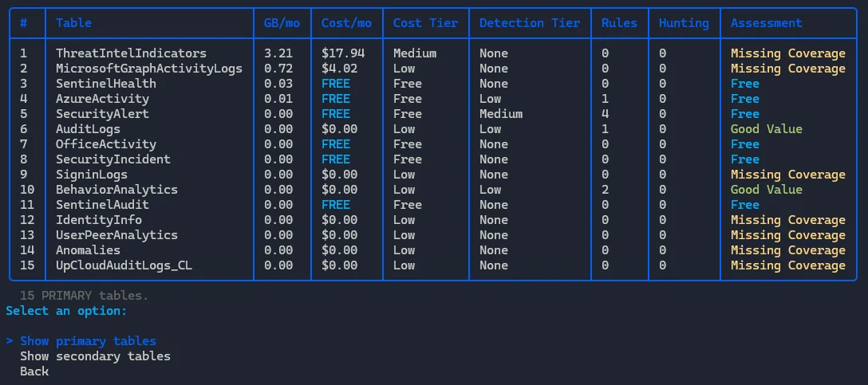Select the Back menu option

click(x=34, y=371)
